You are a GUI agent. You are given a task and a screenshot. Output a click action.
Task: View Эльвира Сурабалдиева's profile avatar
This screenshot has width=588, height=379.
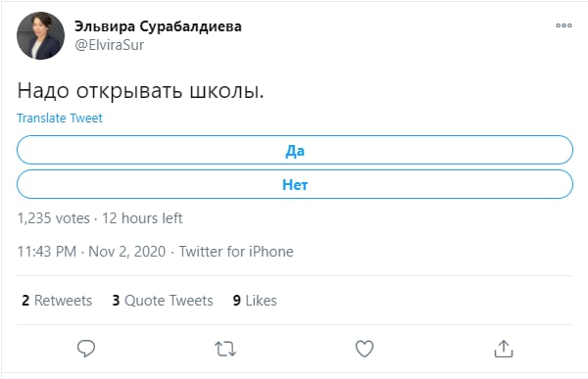pos(40,35)
